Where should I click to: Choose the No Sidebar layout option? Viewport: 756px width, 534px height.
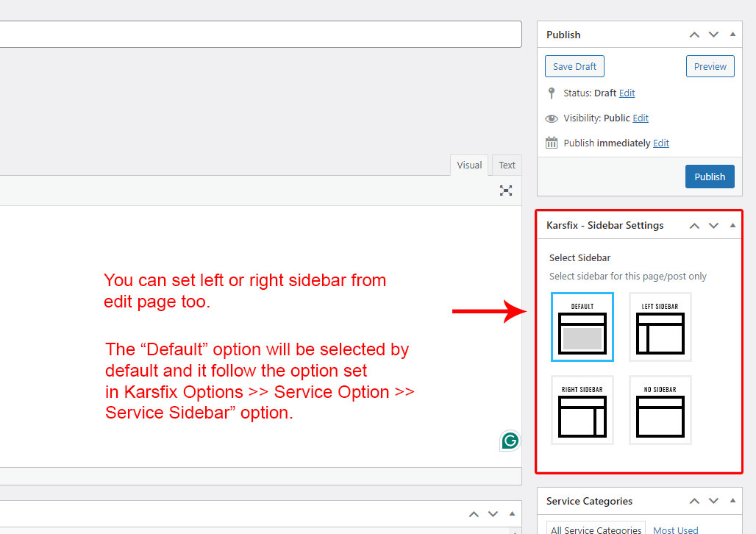pos(660,410)
